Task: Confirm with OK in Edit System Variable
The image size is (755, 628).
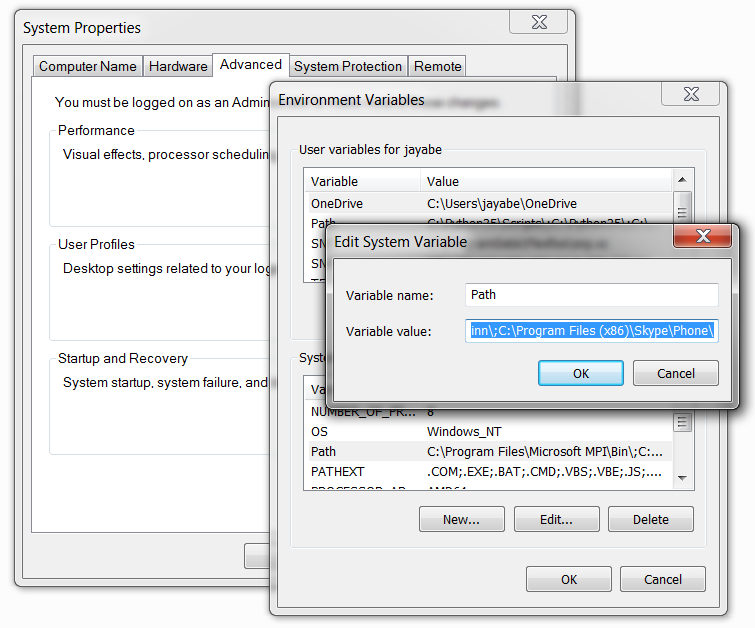Action: (581, 373)
